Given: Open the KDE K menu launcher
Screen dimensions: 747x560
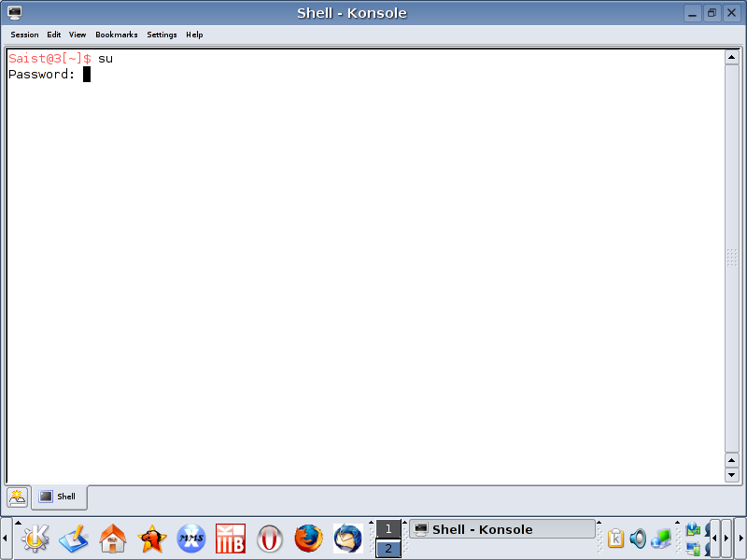Looking at the screenshot, I should click(35, 539).
